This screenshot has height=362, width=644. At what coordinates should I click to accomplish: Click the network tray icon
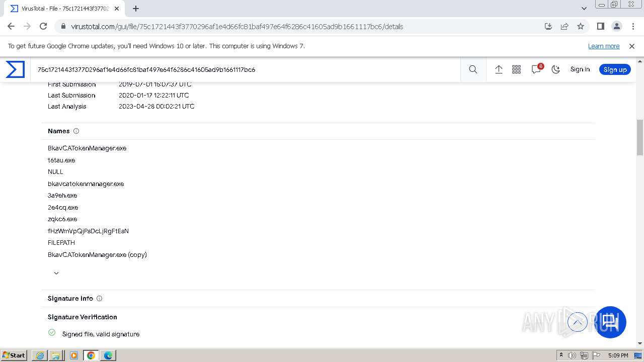pos(584,355)
